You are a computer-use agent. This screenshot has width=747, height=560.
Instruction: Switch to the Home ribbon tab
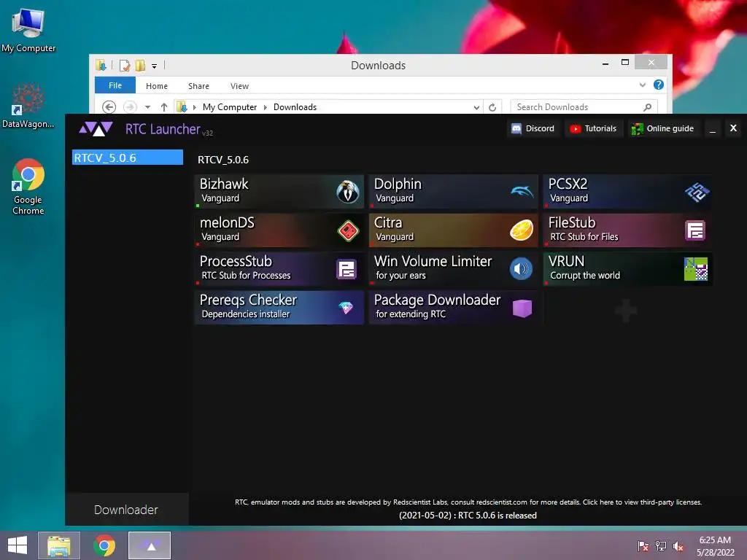[157, 86]
